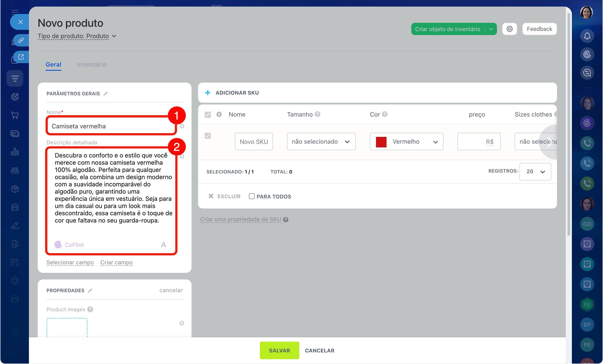Click Criar uma propriedade do SKU link

point(240,219)
